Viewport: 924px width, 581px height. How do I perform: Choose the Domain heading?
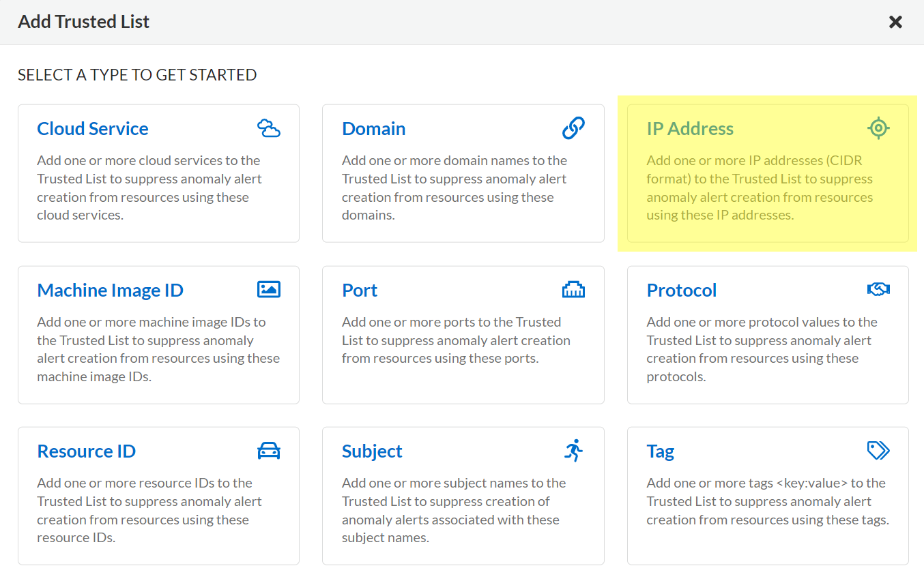(x=374, y=128)
